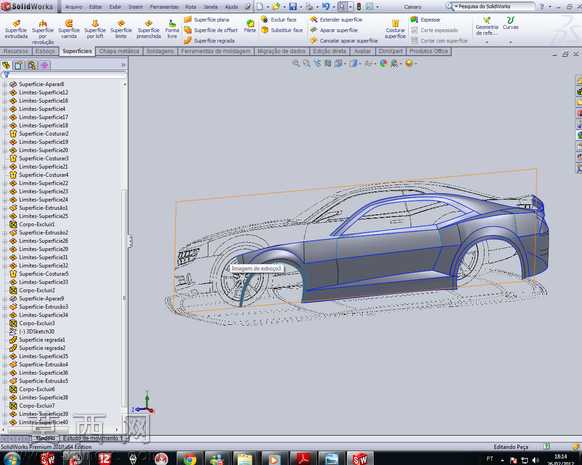Switch to the Esboço tab
This screenshot has height=465, width=582.
tap(46, 51)
